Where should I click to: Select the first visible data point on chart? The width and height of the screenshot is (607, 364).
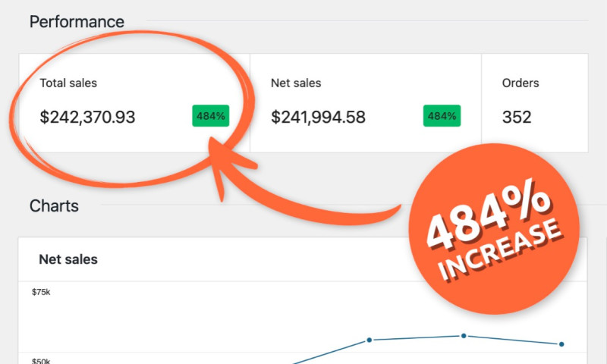[369, 340]
